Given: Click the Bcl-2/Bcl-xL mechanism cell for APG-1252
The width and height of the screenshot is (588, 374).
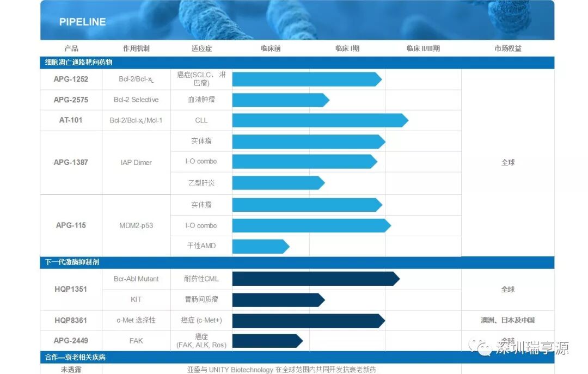Looking at the screenshot, I should click(x=136, y=79).
